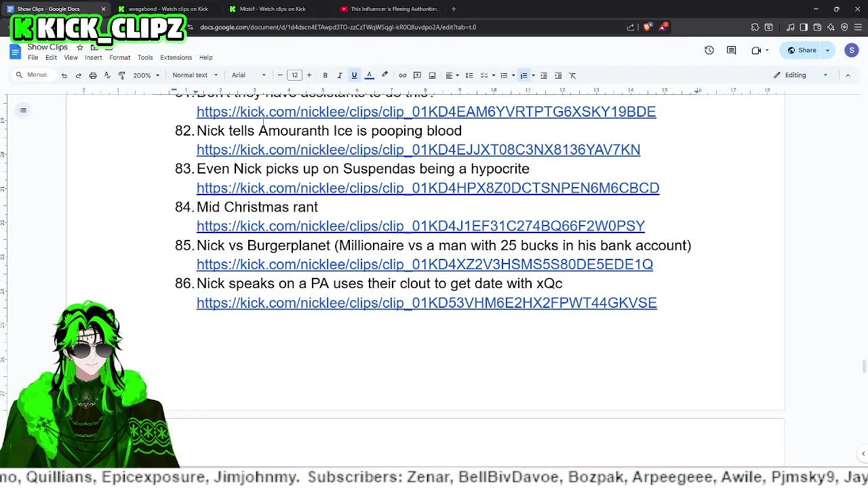This screenshot has height=488, width=868.
Task: Open the Help menu
Action: click(x=205, y=58)
